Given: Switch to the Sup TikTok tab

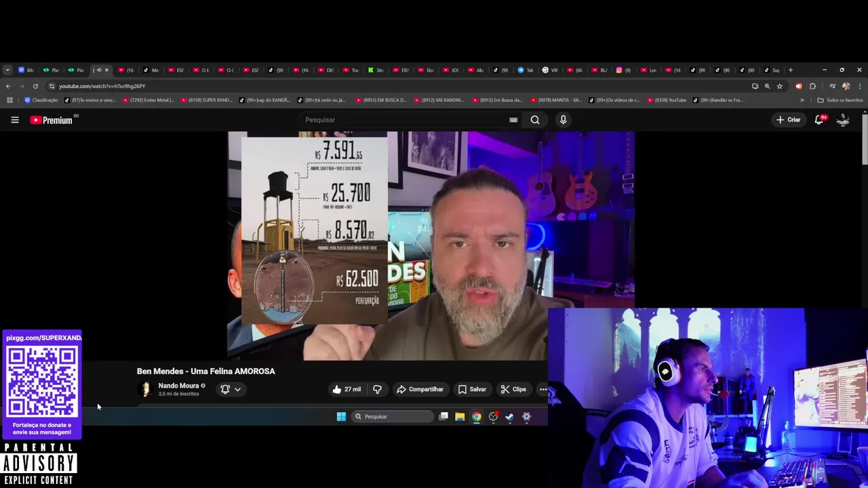Looking at the screenshot, I should pos(772,70).
